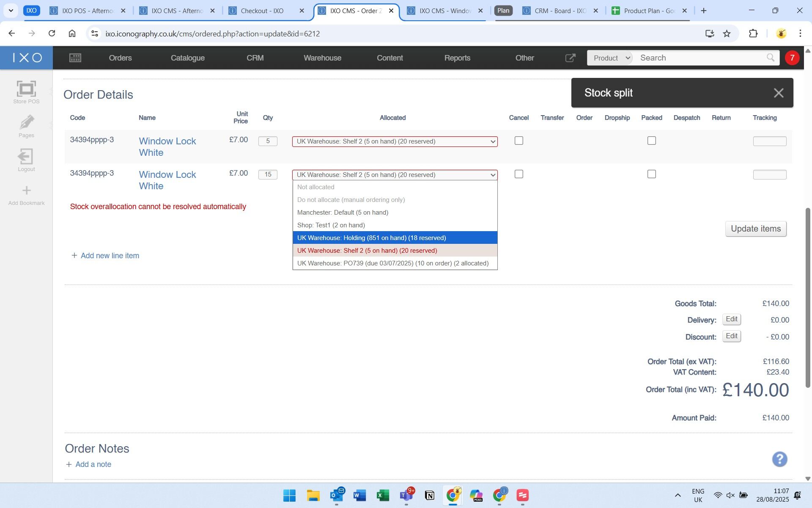Click the red notifications badge showing 7

click(x=792, y=58)
